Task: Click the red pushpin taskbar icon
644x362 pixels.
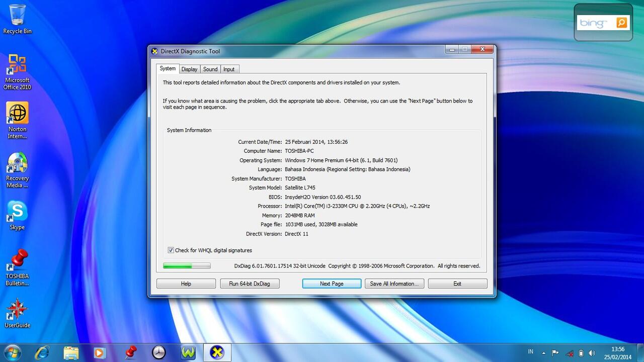Action: pyautogui.click(x=130, y=352)
